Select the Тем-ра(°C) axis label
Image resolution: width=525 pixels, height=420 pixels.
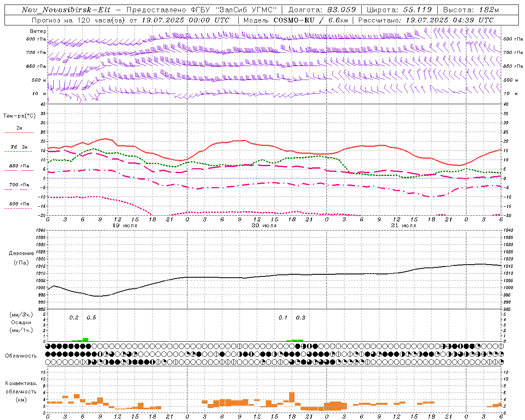[x=19, y=116]
